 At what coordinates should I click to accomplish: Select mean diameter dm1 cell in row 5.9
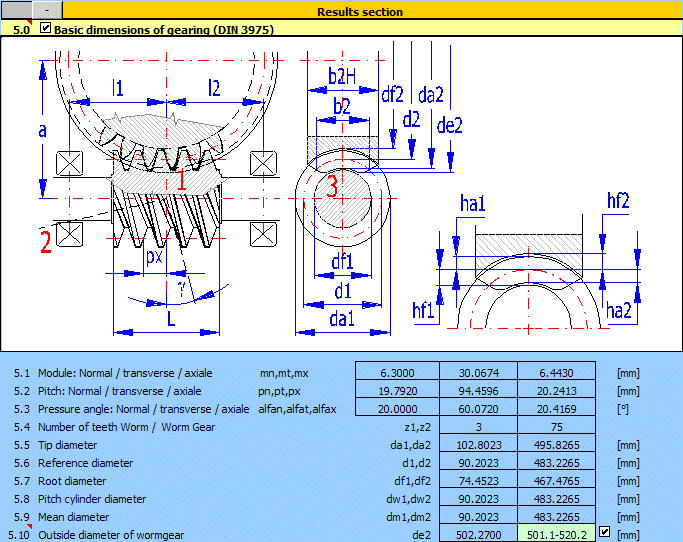(x=478, y=517)
